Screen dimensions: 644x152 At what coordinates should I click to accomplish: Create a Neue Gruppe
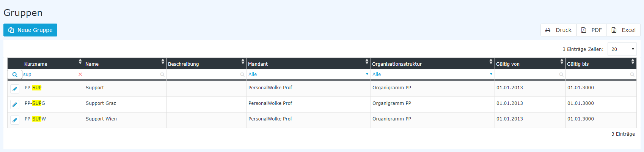[x=30, y=30]
